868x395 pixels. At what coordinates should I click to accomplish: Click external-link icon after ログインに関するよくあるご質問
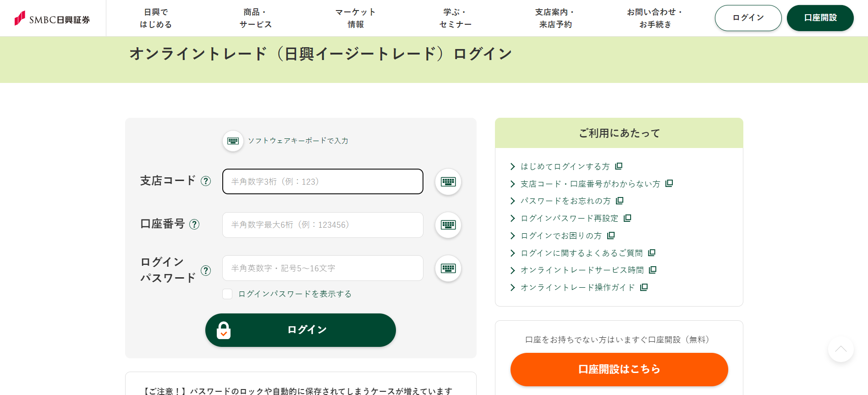652,252
